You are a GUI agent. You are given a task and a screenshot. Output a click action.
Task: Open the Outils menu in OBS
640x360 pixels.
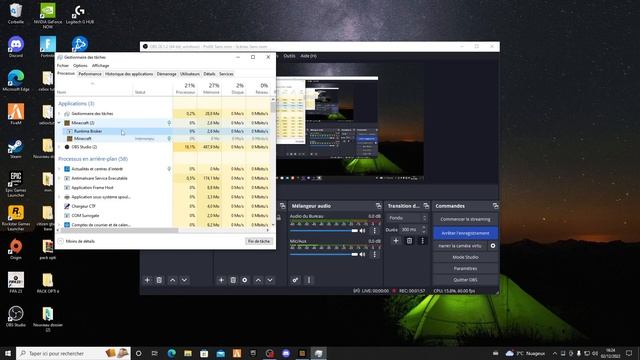289,56
